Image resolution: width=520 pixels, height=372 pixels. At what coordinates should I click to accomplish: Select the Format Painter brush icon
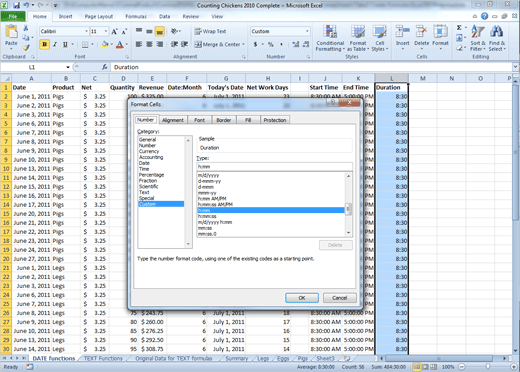coord(26,48)
